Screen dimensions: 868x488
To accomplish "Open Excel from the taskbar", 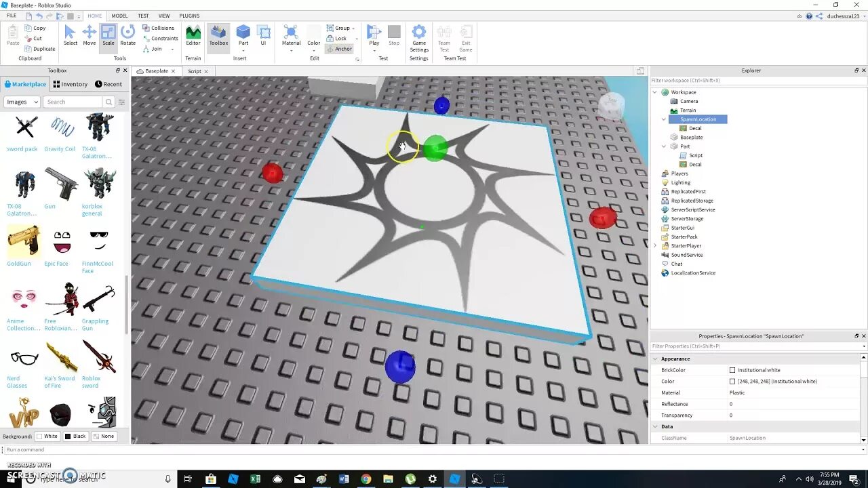I will click(x=255, y=479).
